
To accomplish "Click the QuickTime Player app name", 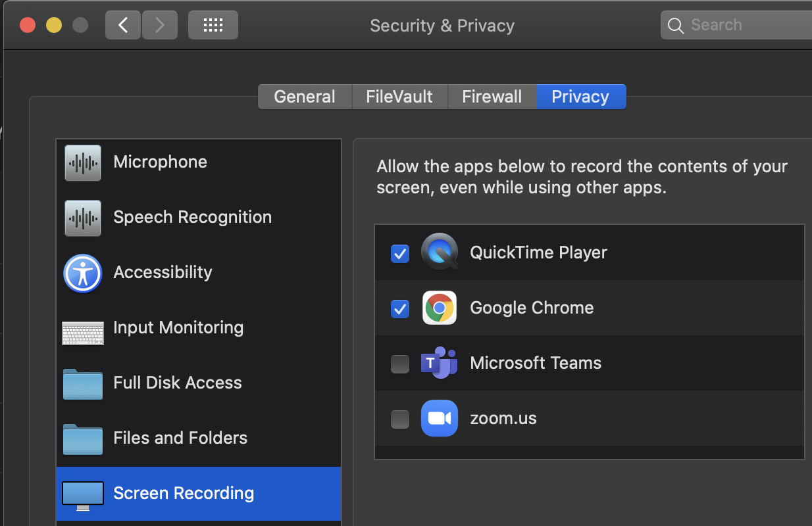I will pyautogui.click(x=538, y=253).
